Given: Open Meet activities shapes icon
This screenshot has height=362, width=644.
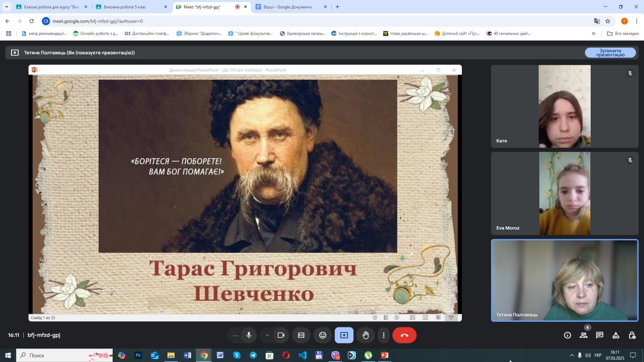Looking at the screenshot, I should click(x=616, y=335).
